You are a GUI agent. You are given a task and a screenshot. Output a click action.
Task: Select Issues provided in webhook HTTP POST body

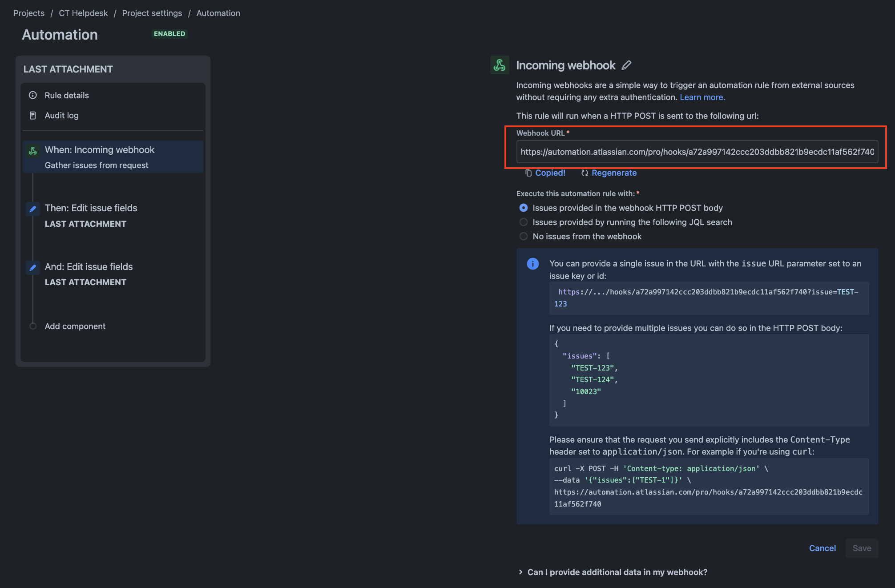[524, 208]
